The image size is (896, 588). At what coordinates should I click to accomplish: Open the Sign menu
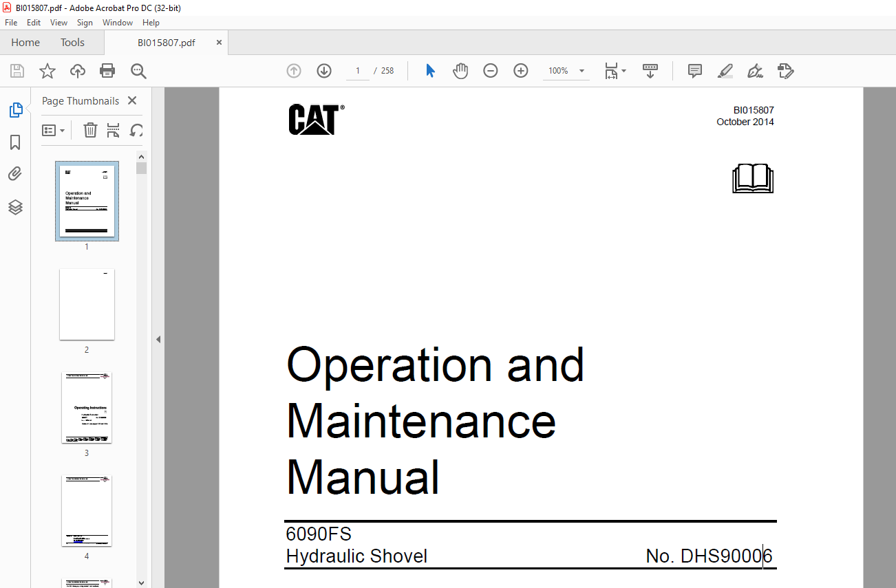pos(85,23)
